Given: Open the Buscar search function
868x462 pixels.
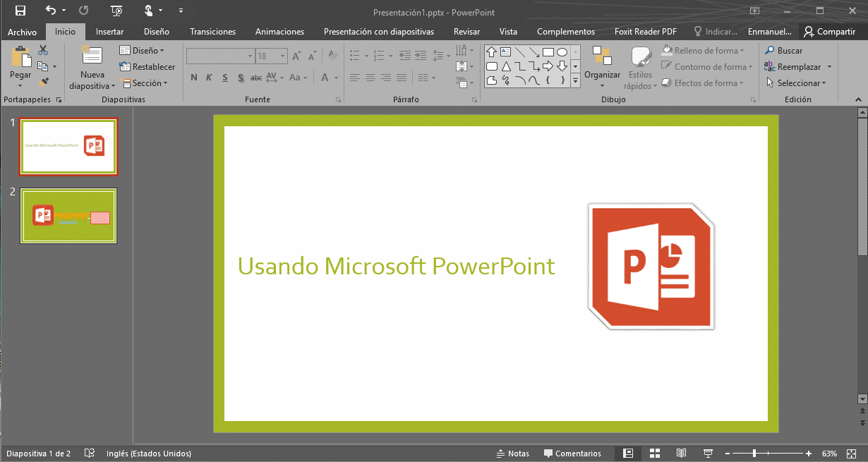Looking at the screenshot, I should (x=786, y=50).
